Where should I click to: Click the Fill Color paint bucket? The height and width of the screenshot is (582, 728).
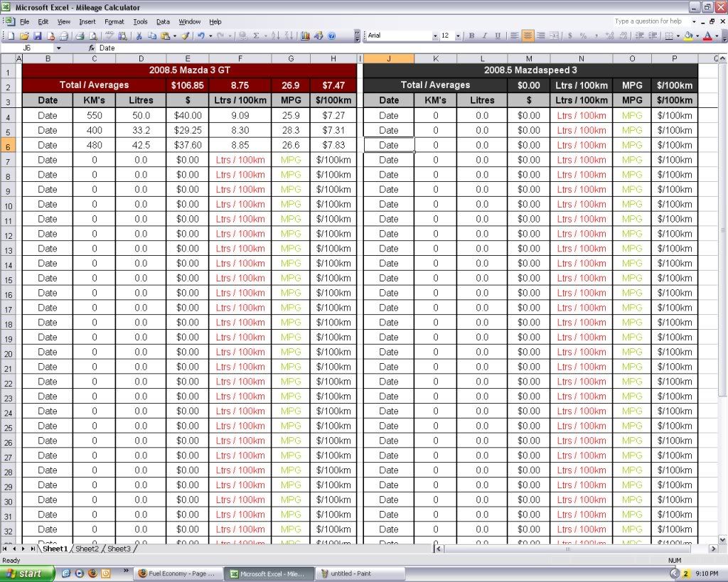click(x=689, y=36)
